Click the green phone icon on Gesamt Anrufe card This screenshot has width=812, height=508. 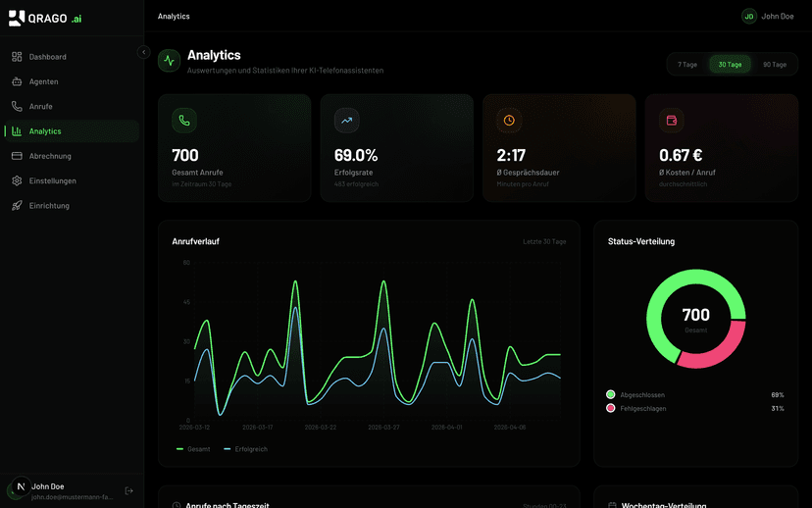tap(184, 121)
